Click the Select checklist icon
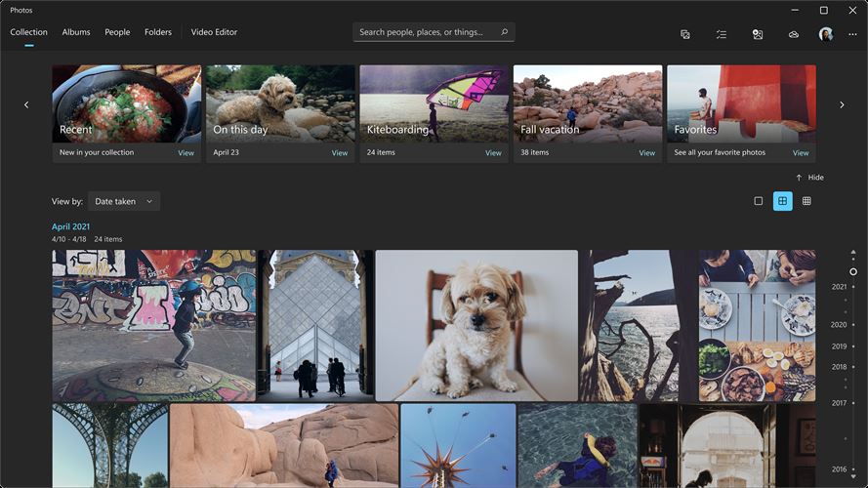 point(722,34)
